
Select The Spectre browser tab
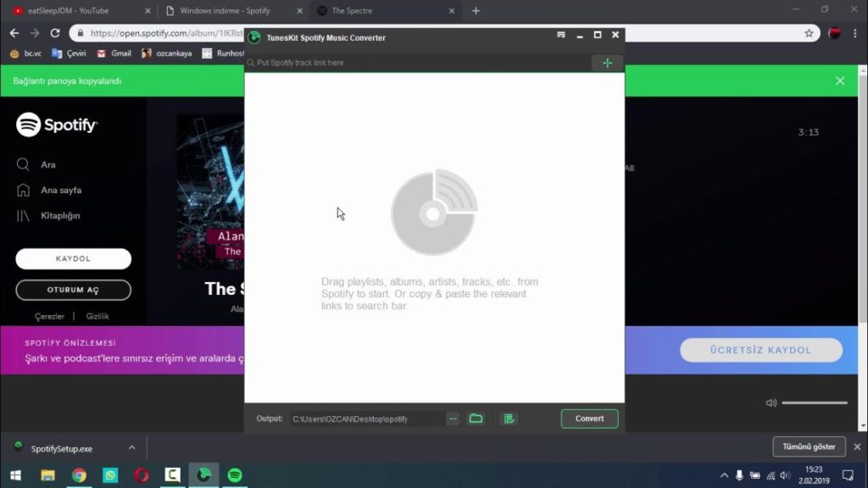tap(382, 10)
